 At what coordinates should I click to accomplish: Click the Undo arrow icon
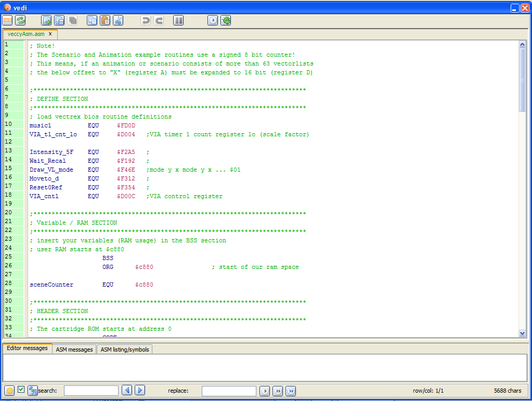[146, 20]
